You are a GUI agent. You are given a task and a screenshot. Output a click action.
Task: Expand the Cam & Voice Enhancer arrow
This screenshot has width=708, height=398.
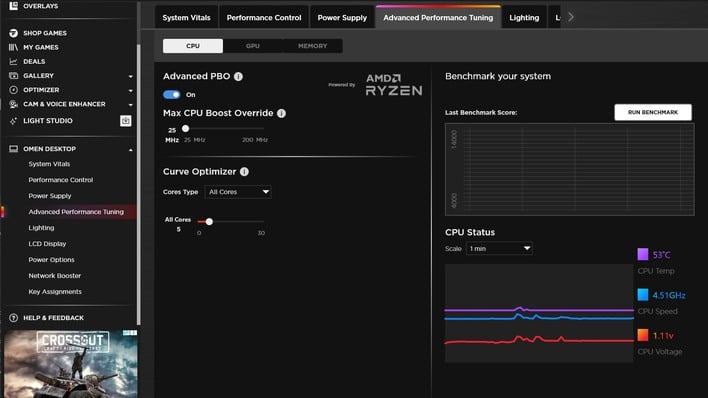[130, 105]
